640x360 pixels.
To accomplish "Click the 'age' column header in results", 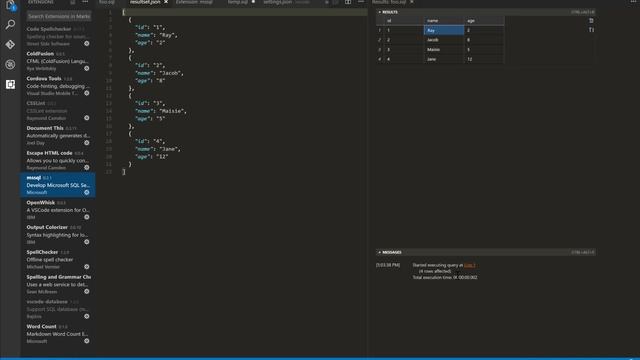I will coord(484,20).
